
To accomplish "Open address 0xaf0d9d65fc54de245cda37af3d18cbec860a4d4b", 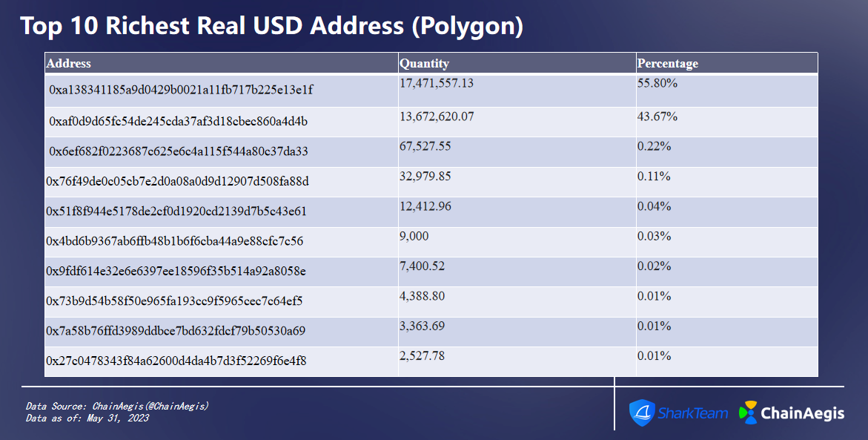I will point(178,122).
